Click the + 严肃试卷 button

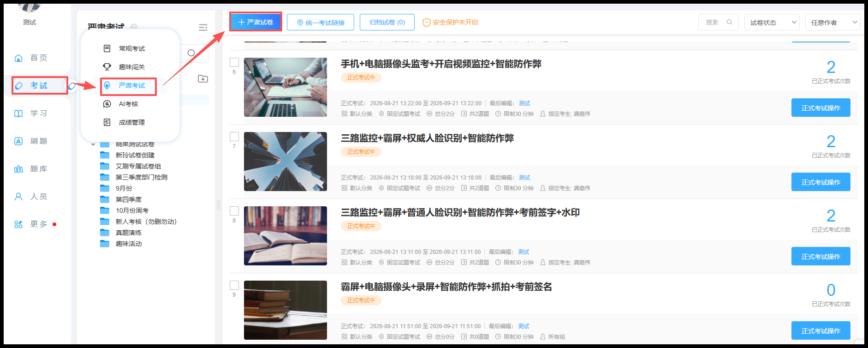pos(256,22)
